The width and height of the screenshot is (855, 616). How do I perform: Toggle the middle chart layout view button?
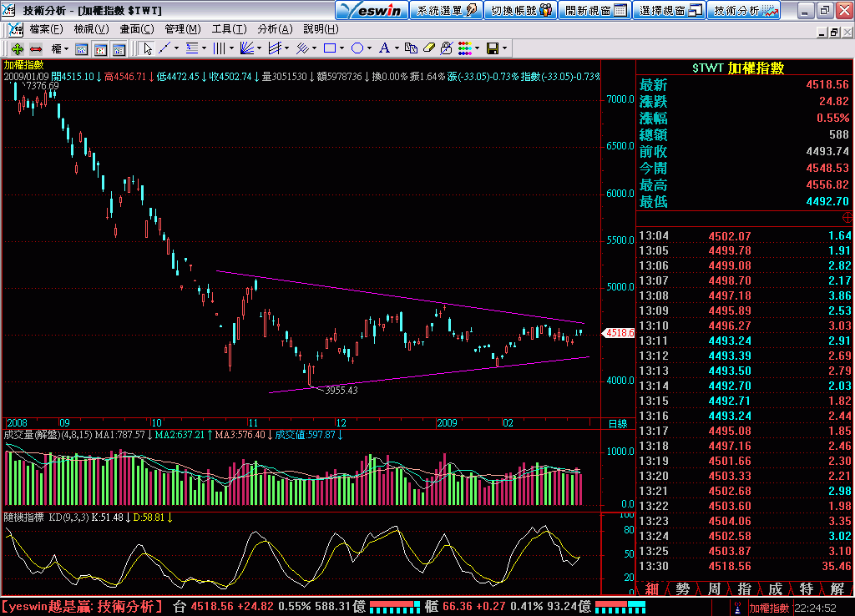102,48
